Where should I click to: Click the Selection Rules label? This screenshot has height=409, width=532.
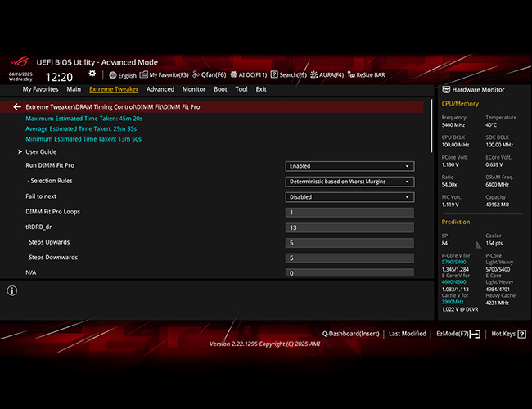pos(50,181)
